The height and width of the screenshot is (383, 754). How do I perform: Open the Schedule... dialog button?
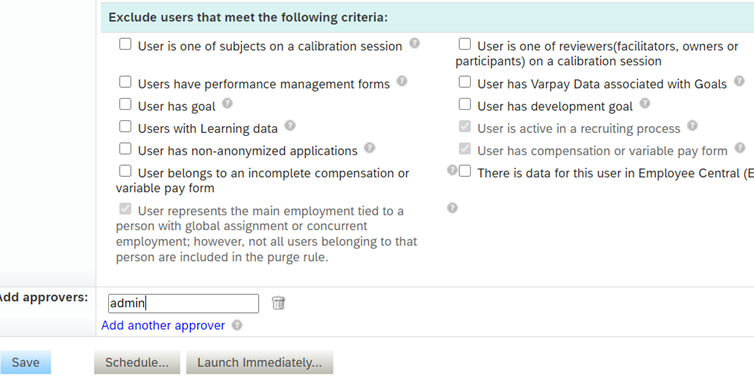(137, 362)
